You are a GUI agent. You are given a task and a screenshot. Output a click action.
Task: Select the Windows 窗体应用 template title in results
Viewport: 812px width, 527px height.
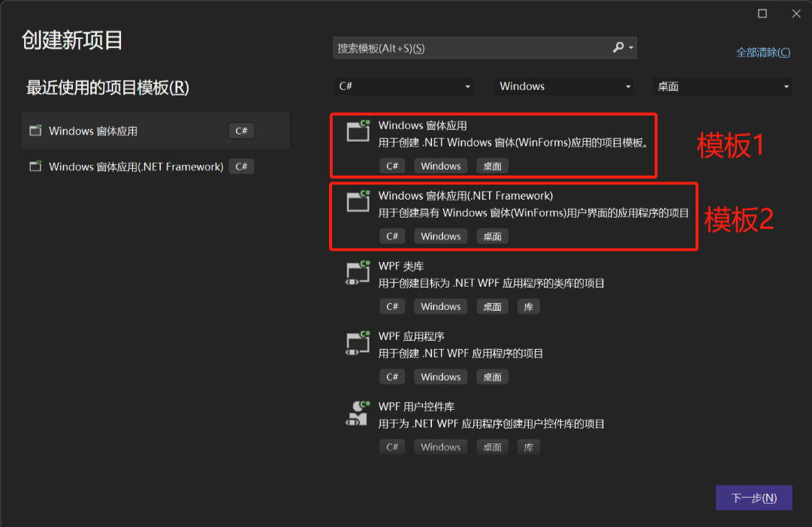(423, 125)
